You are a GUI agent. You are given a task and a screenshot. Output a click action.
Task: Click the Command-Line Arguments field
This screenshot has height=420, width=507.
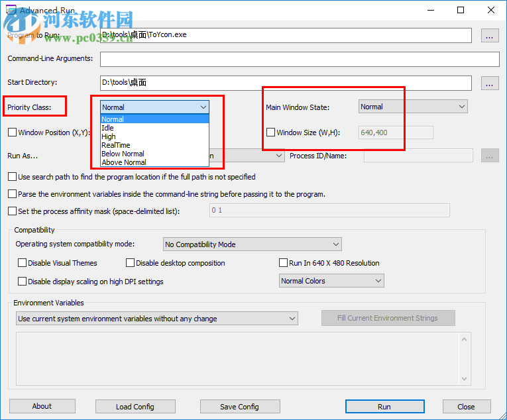click(x=300, y=60)
